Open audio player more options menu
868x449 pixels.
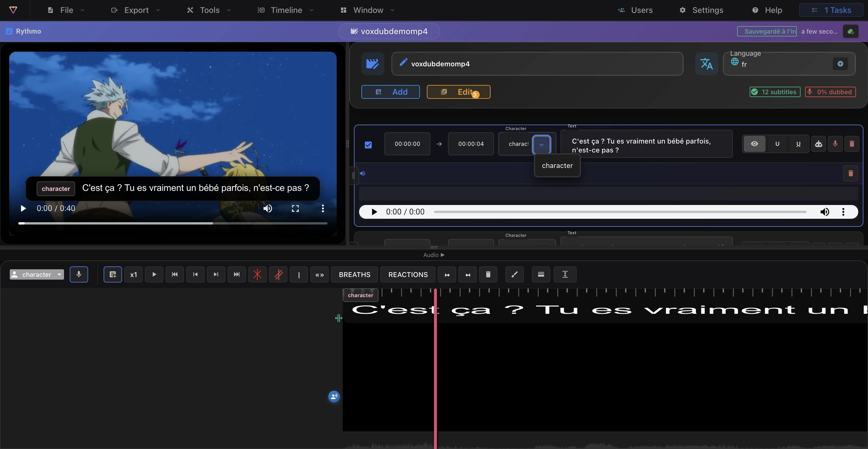coord(843,212)
